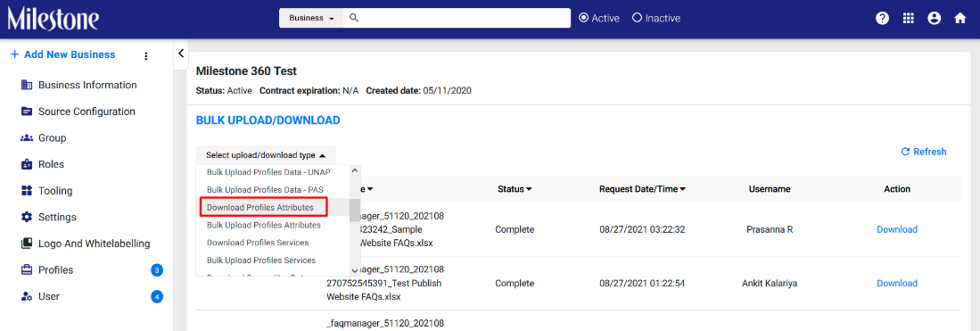Click the Refresh circular arrow icon
980x331 pixels.
coord(905,152)
